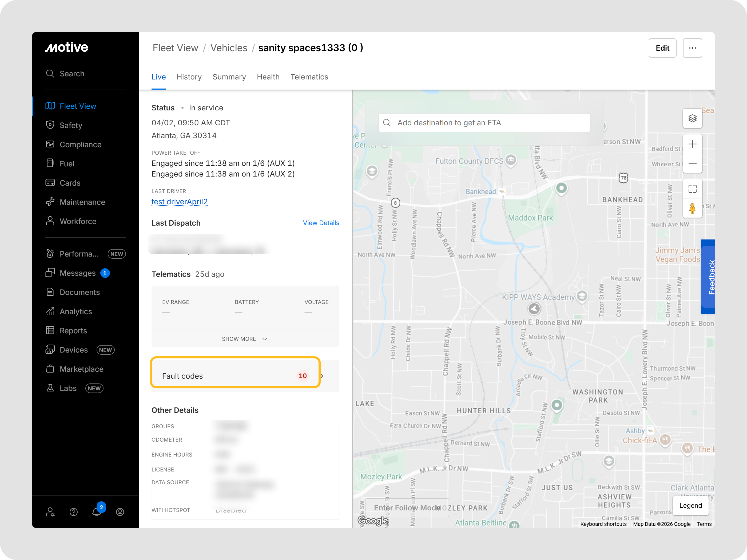Select the Atlanta, GA 30314 address

[x=184, y=136]
